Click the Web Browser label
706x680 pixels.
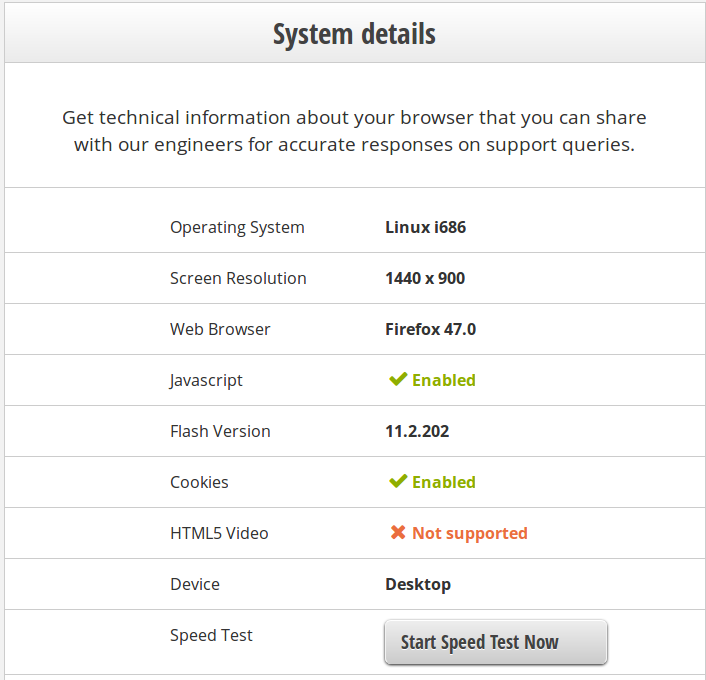(x=220, y=329)
